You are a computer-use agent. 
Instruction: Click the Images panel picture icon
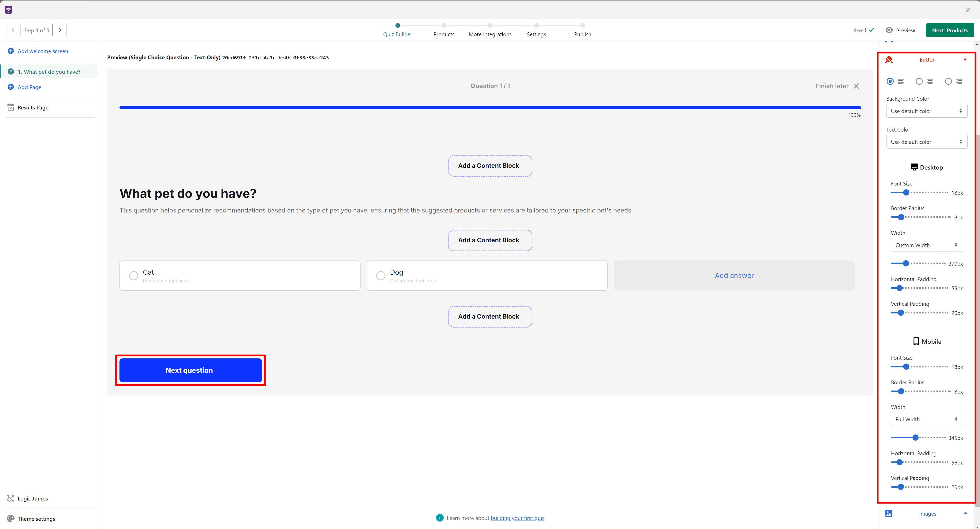point(889,513)
